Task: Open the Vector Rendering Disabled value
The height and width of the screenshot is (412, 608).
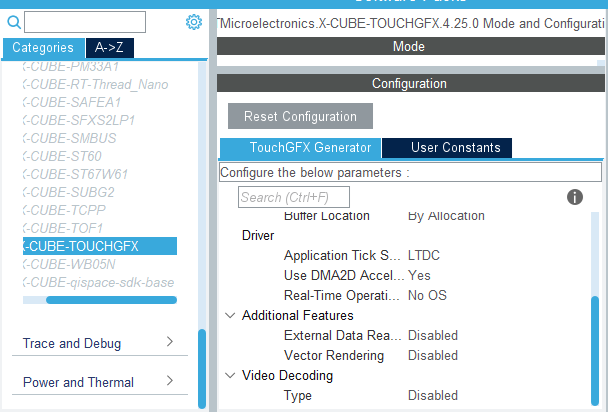Action: (433, 355)
